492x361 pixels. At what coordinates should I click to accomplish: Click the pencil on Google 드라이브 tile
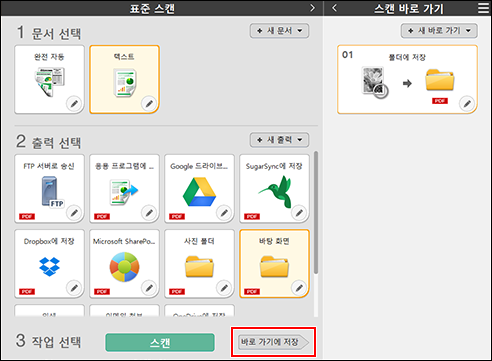[224, 212]
